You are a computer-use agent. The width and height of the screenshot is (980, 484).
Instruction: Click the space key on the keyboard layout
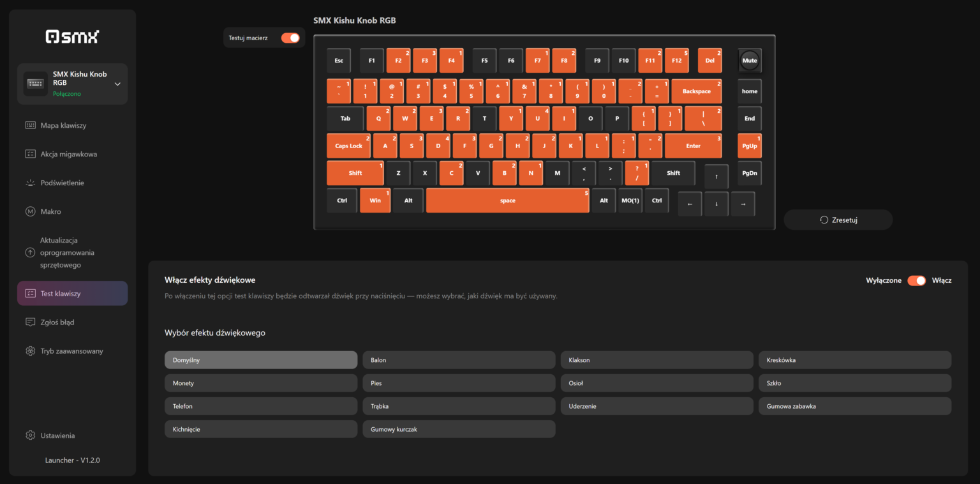pos(507,200)
